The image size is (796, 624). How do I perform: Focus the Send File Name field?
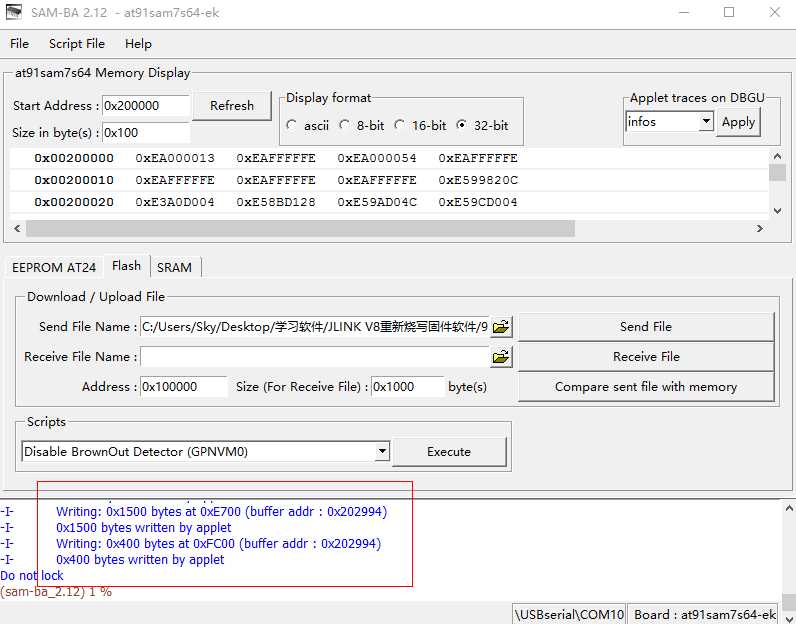coord(314,327)
